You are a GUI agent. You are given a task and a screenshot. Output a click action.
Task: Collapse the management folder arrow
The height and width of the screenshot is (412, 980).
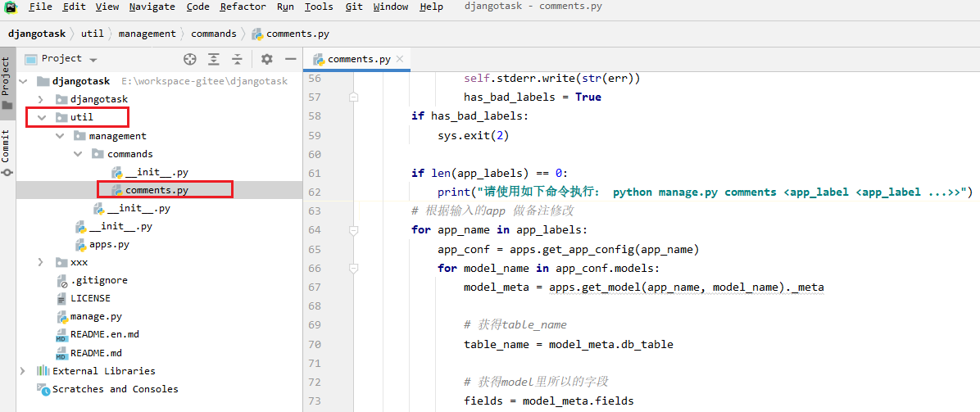coord(59,136)
